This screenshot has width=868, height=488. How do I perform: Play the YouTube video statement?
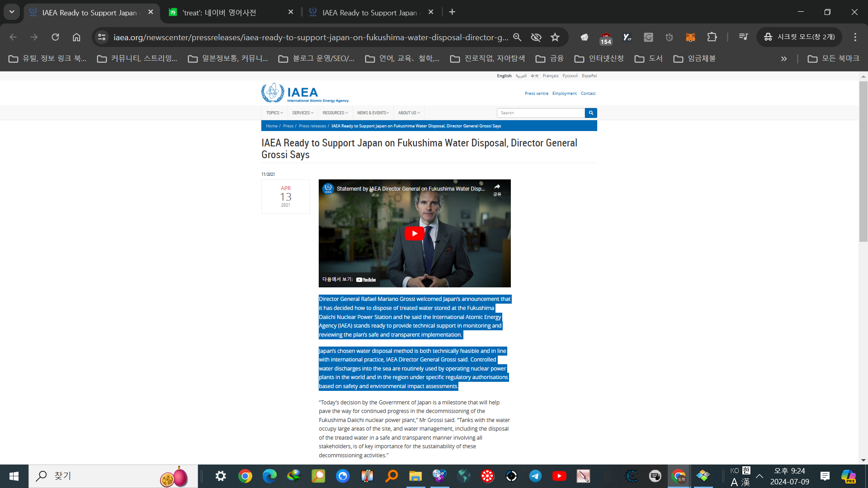tap(414, 233)
